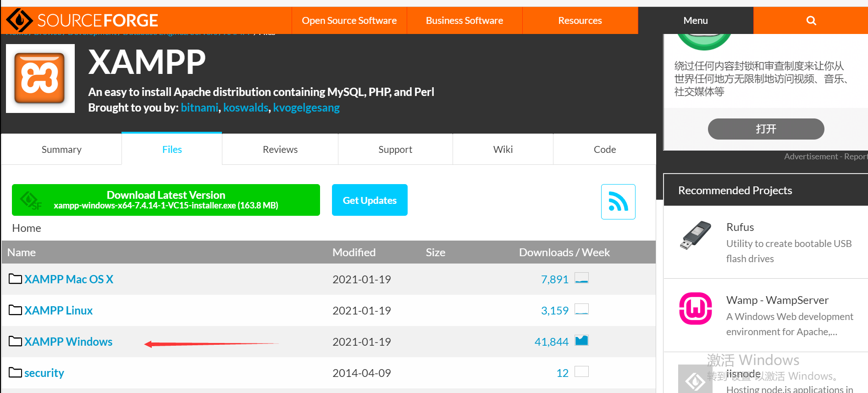This screenshot has width=868, height=393.
Task: Open the kvogelgesang author link
Action: coord(306,107)
